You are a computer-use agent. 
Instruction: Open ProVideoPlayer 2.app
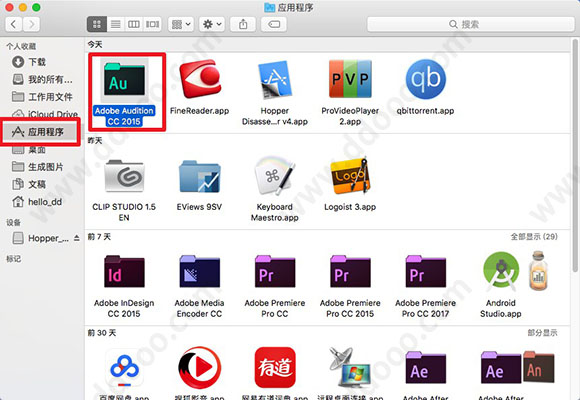[350, 79]
